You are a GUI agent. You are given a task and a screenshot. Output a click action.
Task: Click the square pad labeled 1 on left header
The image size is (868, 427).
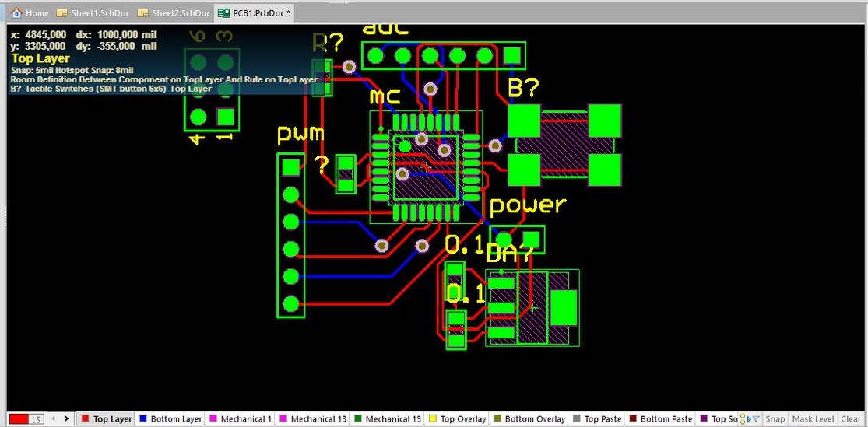(225, 117)
